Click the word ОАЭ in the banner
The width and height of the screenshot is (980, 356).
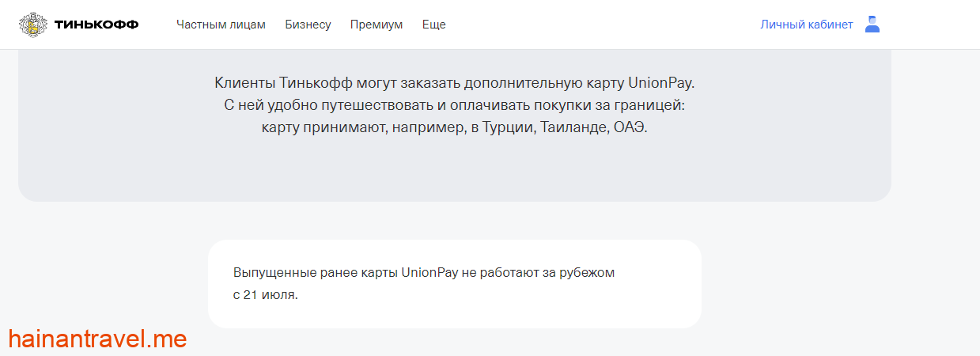630,127
